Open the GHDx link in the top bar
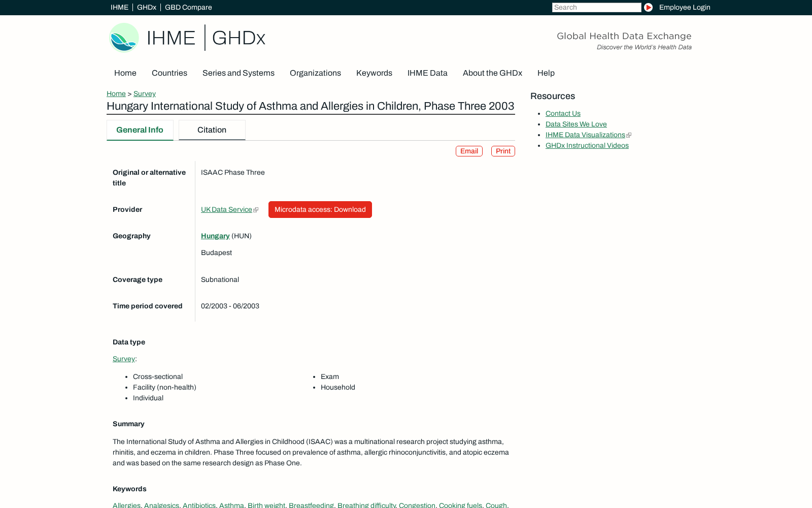The image size is (812, 508). [x=147, y=7]
